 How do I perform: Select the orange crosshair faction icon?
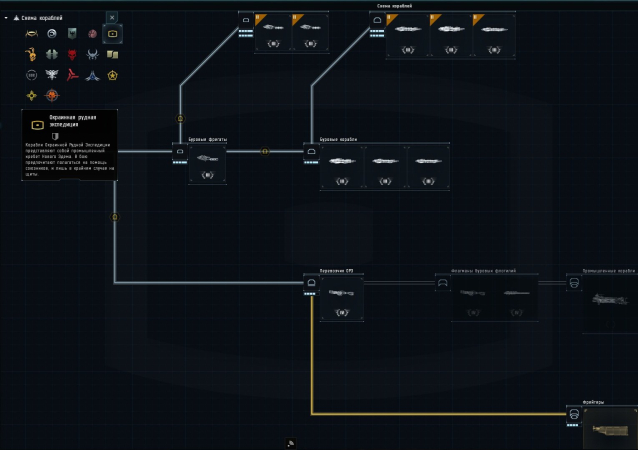click(x=52, y=95)
